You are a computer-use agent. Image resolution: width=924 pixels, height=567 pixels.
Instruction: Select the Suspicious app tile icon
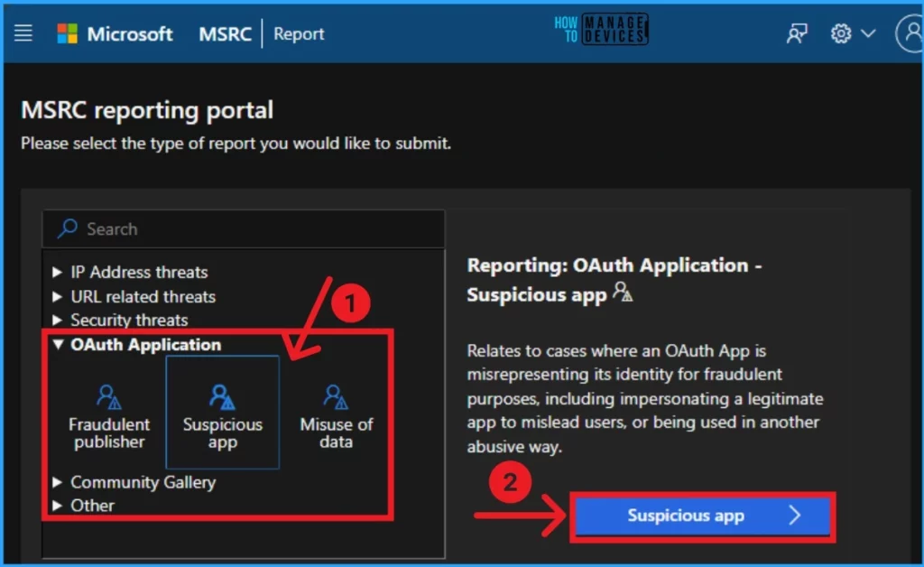tap(222, 396)
